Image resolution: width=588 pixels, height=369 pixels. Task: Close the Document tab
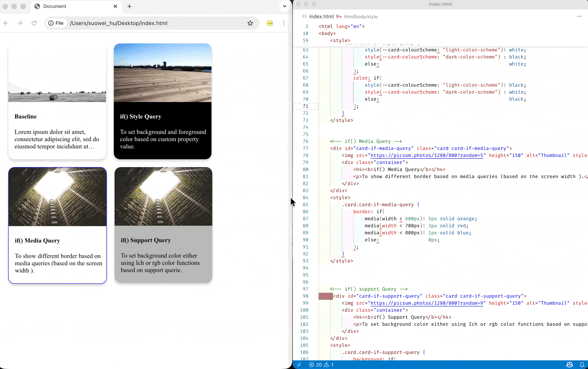tap(115, 6)
